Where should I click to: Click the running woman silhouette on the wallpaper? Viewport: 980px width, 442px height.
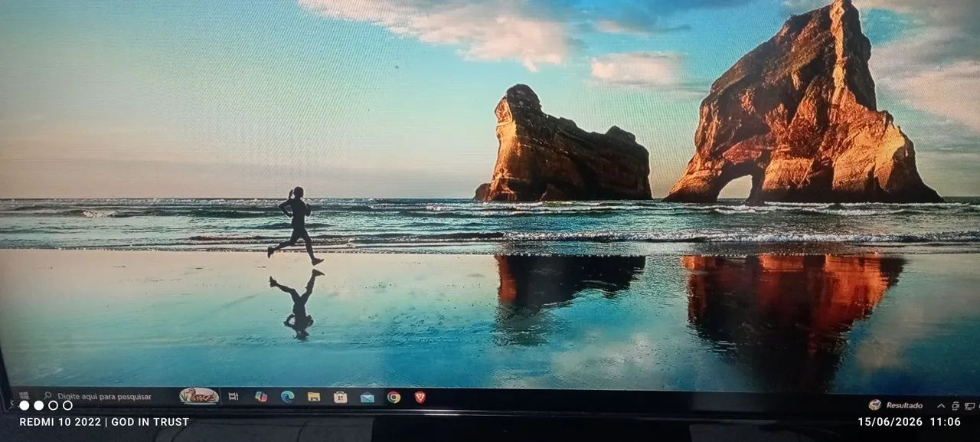point(296,226)
